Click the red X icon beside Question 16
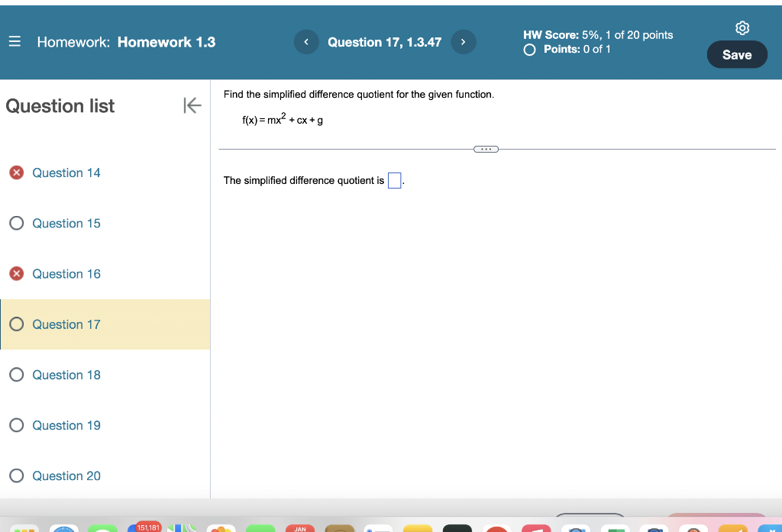 (x=16, y=273)
